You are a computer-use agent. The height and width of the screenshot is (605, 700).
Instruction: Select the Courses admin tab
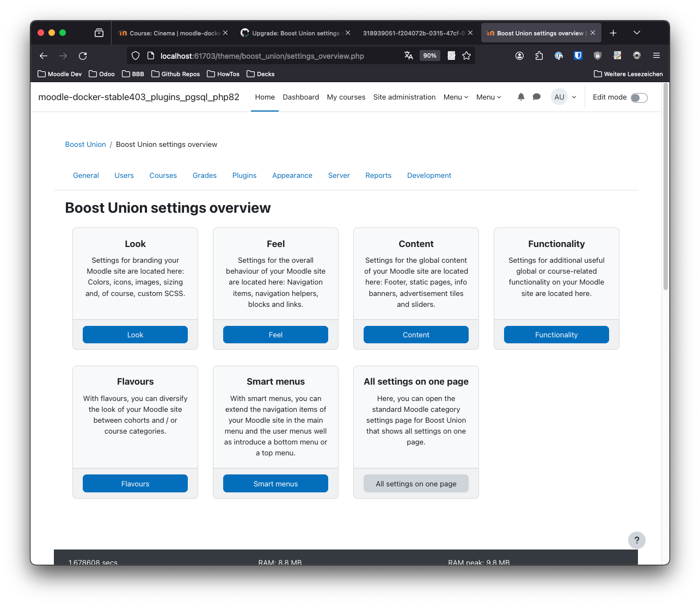(163, 175)
